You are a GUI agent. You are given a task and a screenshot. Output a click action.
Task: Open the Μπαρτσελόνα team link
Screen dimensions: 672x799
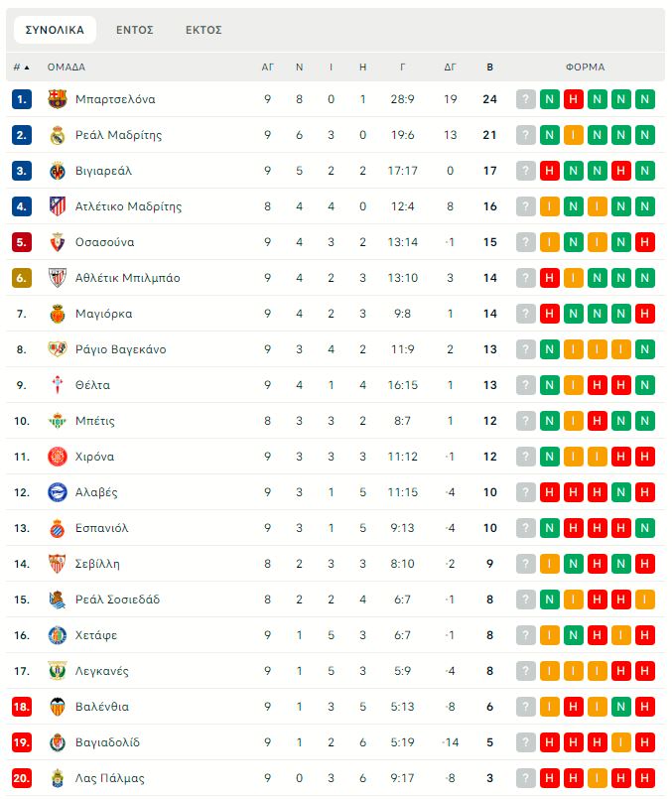click(115, 99)
